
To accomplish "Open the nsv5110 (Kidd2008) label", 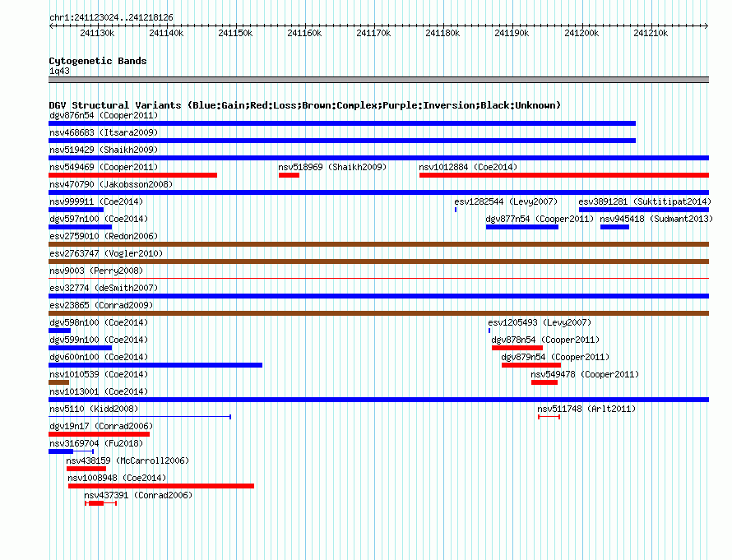I will point(94,409).
